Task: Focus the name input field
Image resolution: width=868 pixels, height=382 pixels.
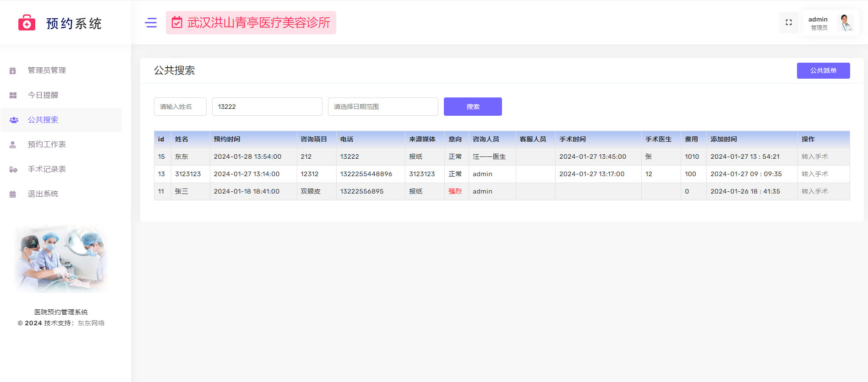Action: pos(180,107)
